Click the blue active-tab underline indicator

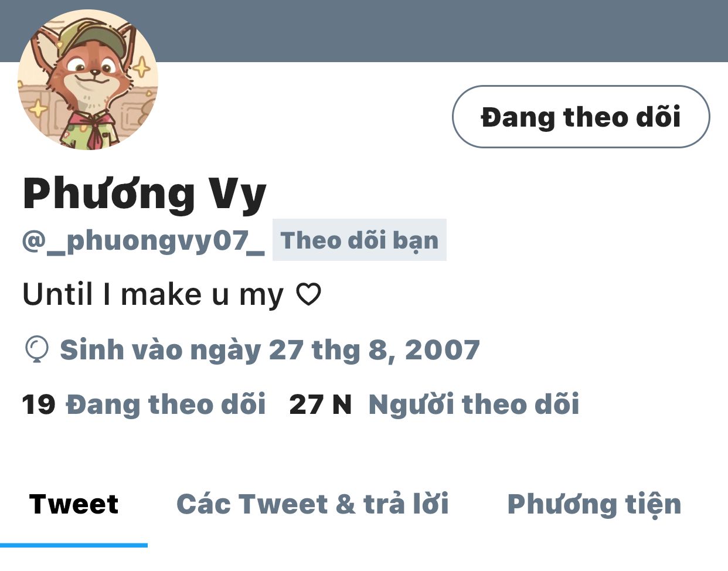point(74,545)
